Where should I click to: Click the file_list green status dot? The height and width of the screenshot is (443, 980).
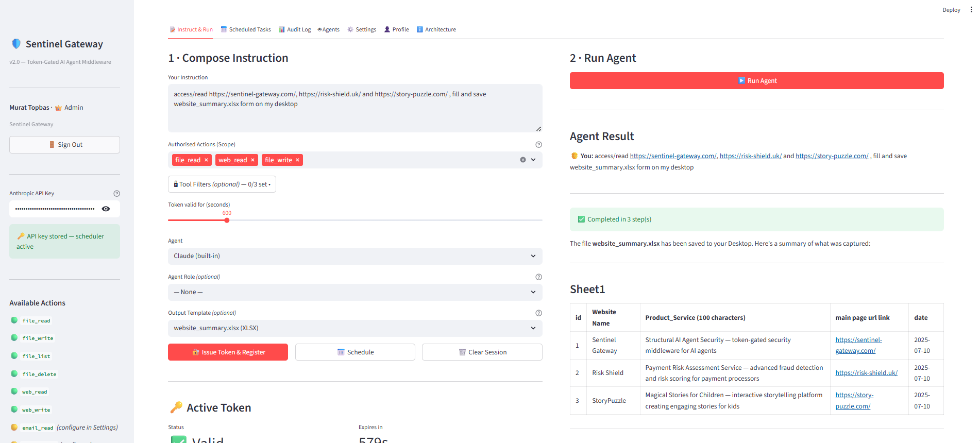(x=14, y=356)
